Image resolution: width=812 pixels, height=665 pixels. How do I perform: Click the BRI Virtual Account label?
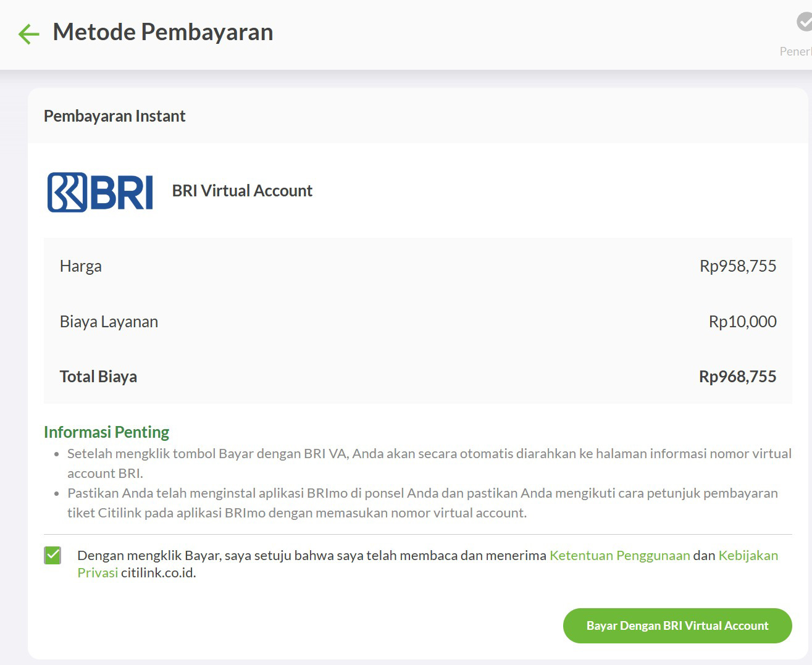pyautogui.click(x=242, y=191)
